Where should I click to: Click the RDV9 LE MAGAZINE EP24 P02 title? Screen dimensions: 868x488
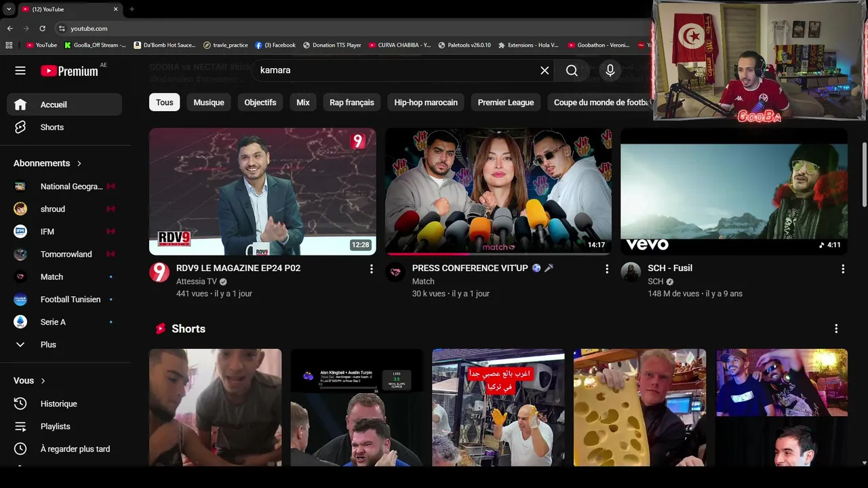[238, 268]
